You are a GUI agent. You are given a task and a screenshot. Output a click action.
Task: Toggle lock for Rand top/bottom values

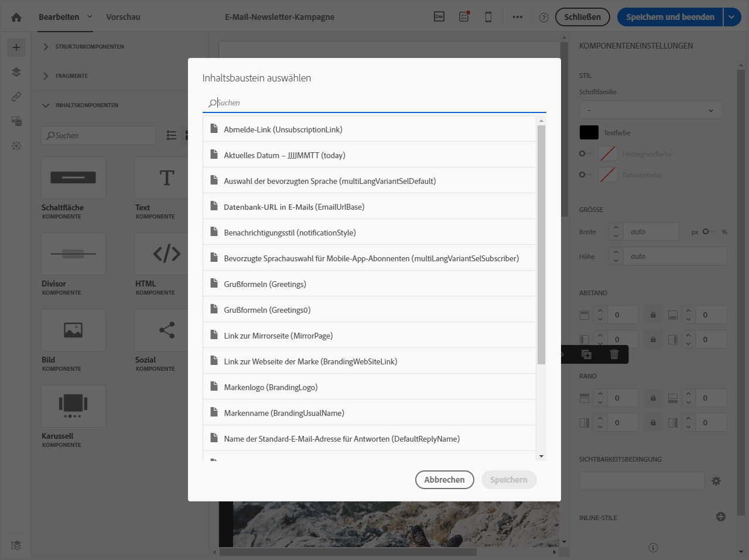click(653, 398)
